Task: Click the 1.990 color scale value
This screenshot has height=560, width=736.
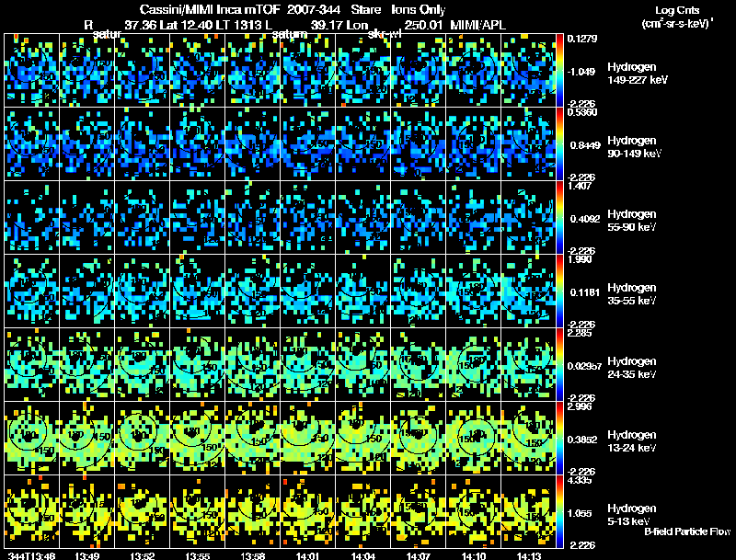Action: [x=580, y=260]
